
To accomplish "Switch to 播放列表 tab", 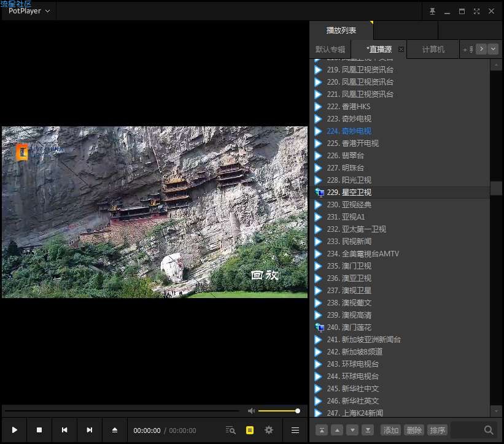I will tap(341, 31).
